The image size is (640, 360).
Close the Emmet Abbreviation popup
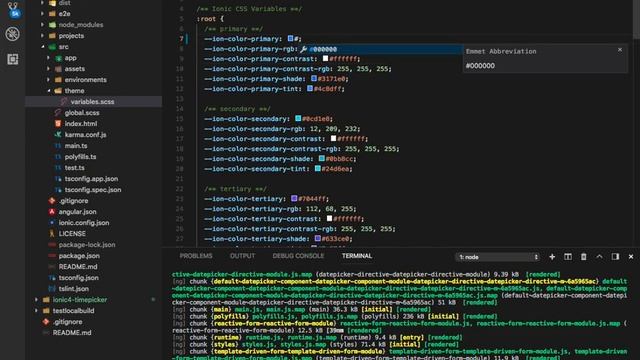tap(620, 50)
